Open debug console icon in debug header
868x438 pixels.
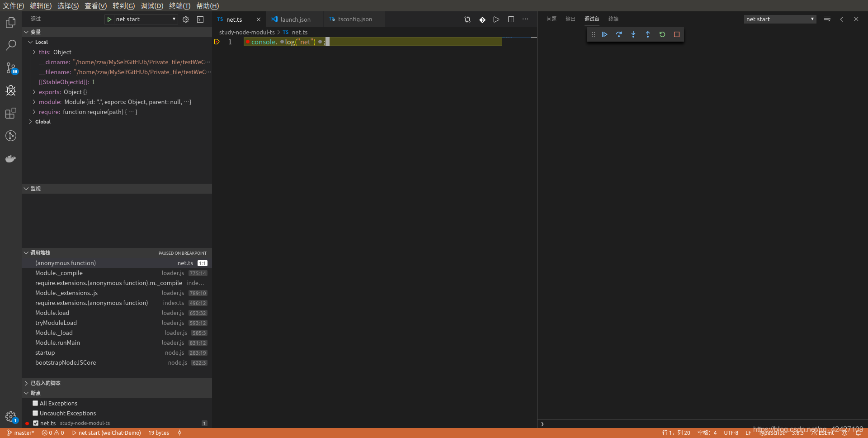click(200, 19)
